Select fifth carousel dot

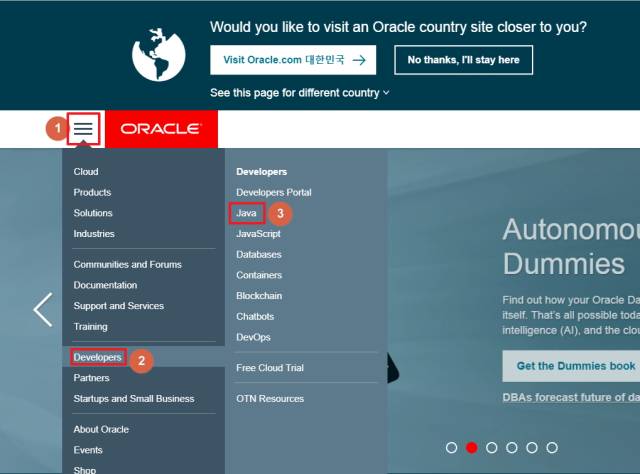click(x=532, y=448)
